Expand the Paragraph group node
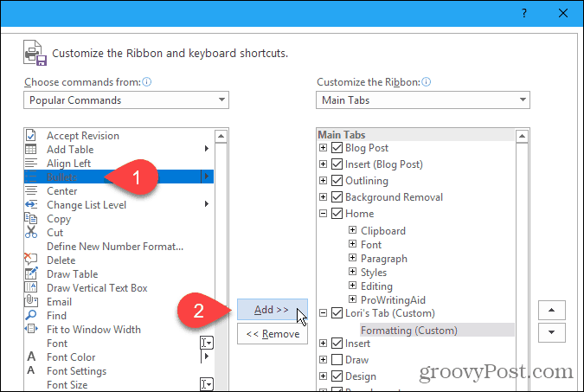584x392 pixels. click(x=352, y=258)
